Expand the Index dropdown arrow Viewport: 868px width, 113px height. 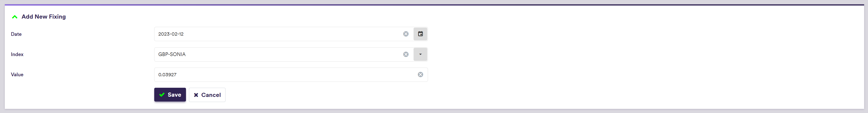(420, 54)
